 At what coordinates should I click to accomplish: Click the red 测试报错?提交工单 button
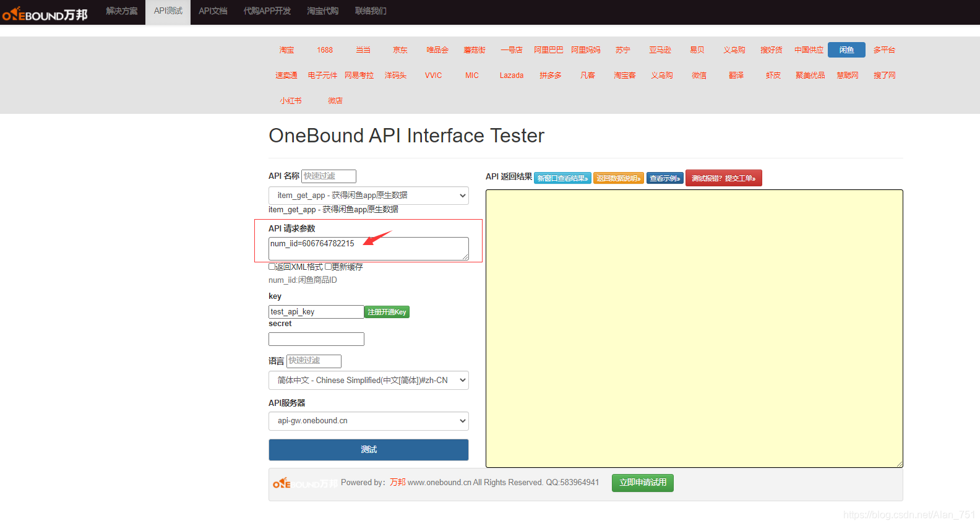click(723, 178)
